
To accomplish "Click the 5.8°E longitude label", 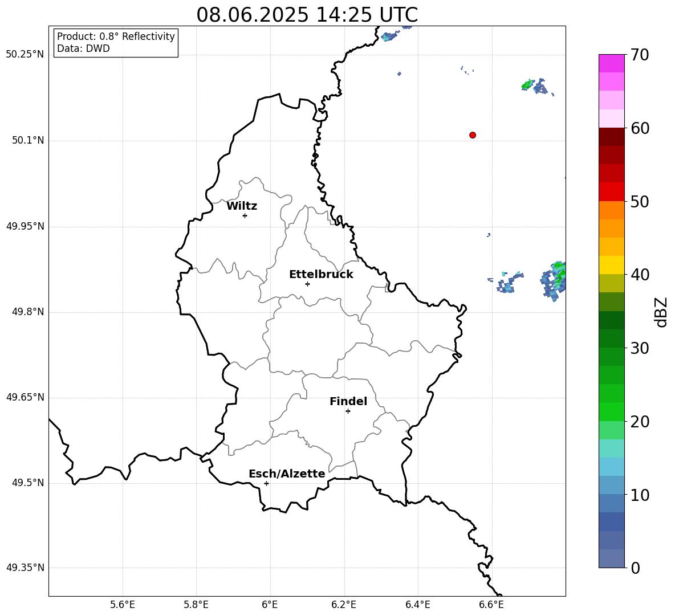I will point(196,605).
